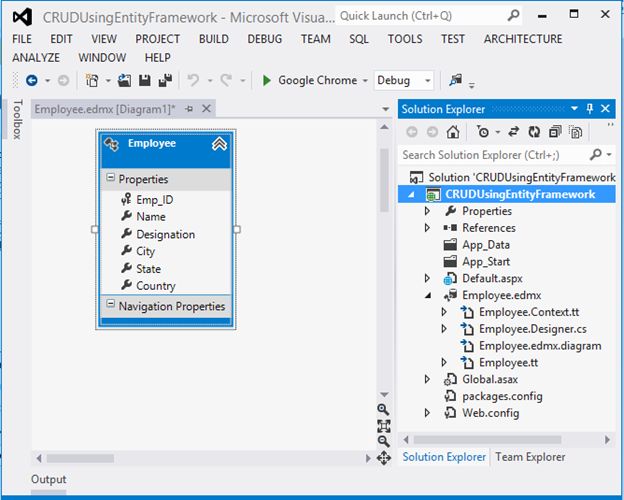Click the Find in Files toolbar icon
Viewport: 624px width, 500px height.
tap(456, 80)
